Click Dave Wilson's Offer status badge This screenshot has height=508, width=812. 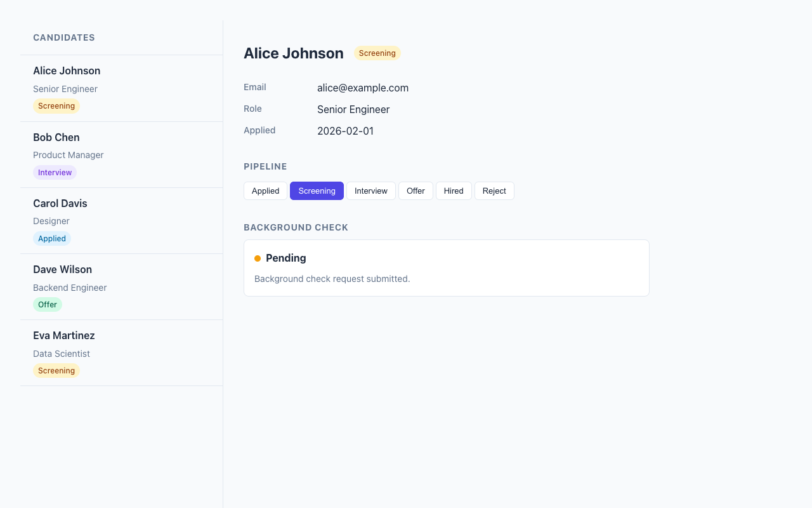[48, 305]
